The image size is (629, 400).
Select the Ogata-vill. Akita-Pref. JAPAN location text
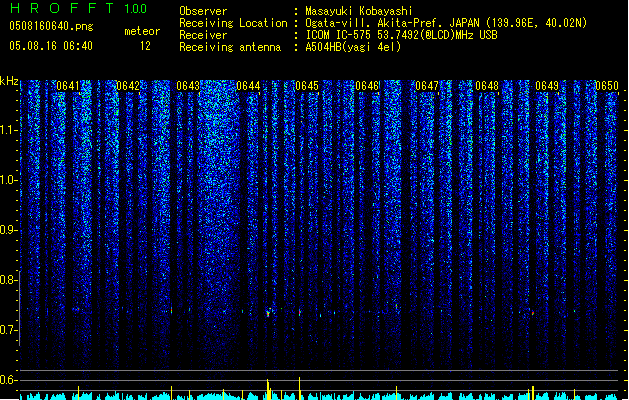coord(446,23)
